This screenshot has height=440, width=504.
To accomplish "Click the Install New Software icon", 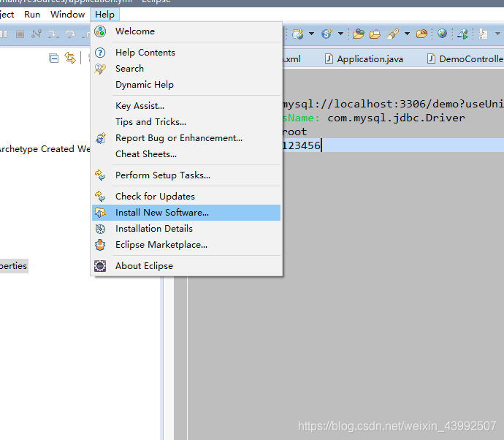I will [x=100, y=213].
